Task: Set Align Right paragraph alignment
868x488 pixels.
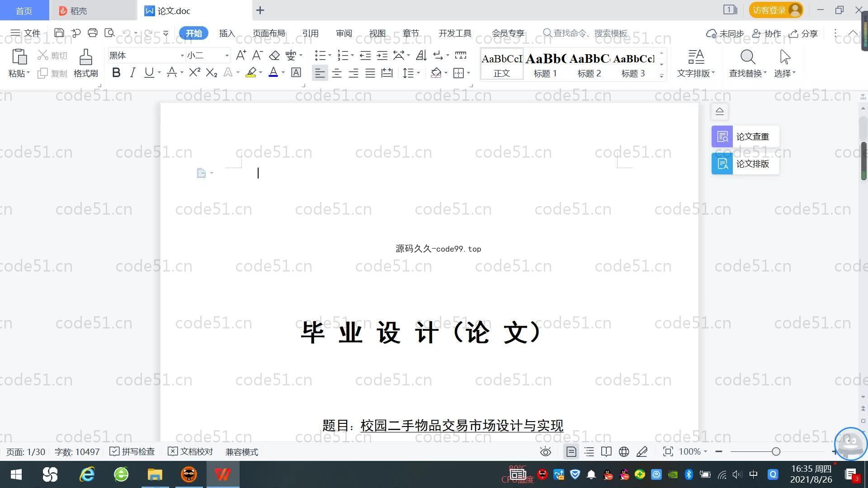Action: (354, 73)
